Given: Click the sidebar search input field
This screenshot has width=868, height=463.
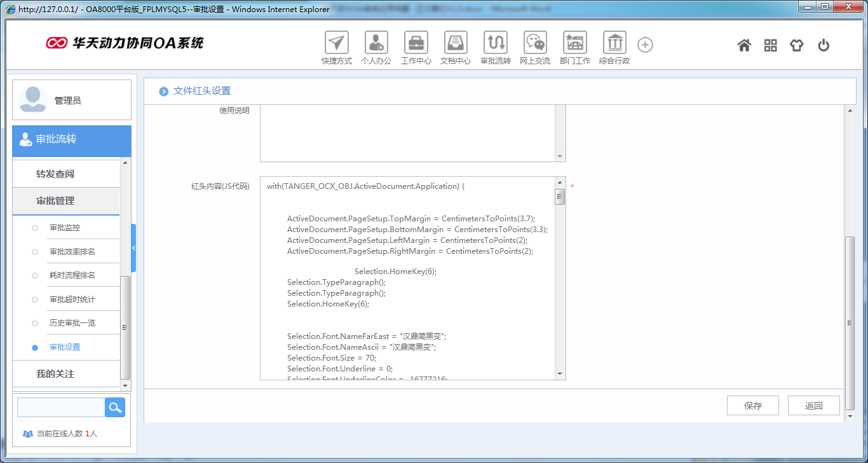Looking at the screenshot, I should [61, 408].
